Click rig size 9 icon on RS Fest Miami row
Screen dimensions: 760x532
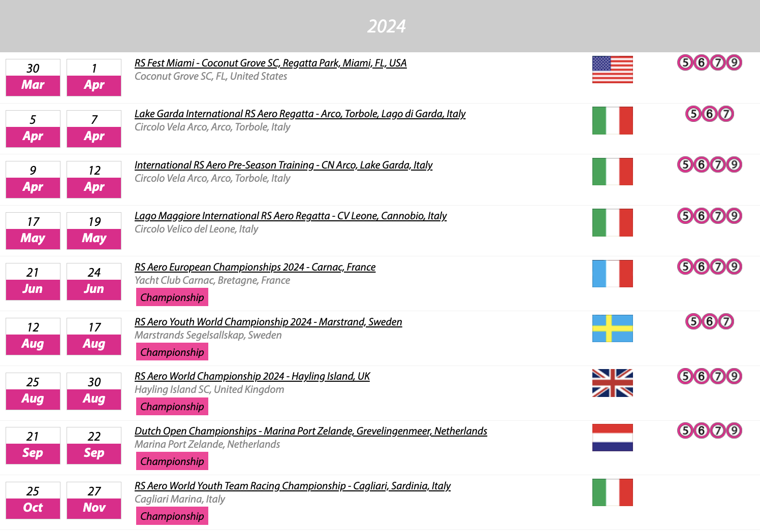(x=734, y=63)
